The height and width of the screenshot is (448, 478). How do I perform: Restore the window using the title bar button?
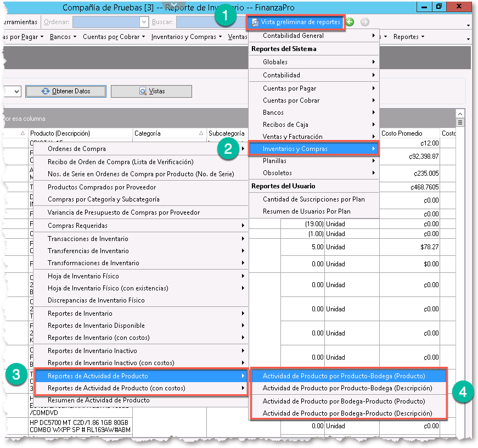pyautogui.click(x=438, y=7)
